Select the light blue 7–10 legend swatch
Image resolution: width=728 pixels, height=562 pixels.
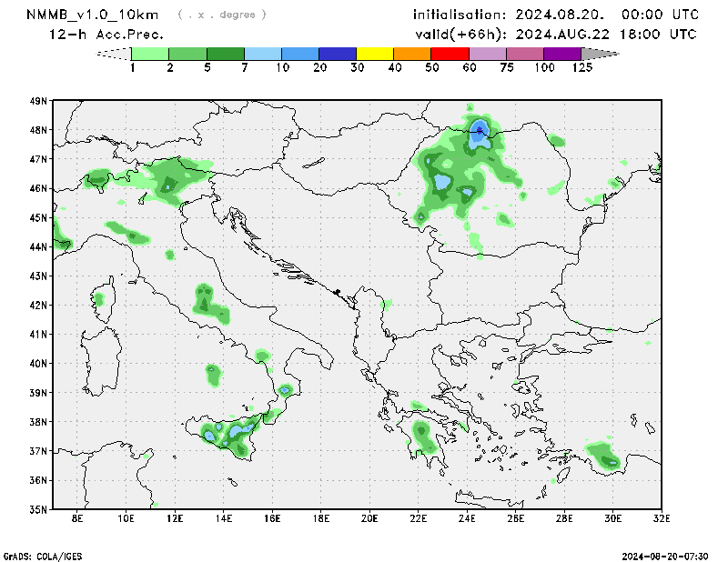[263, 54]
